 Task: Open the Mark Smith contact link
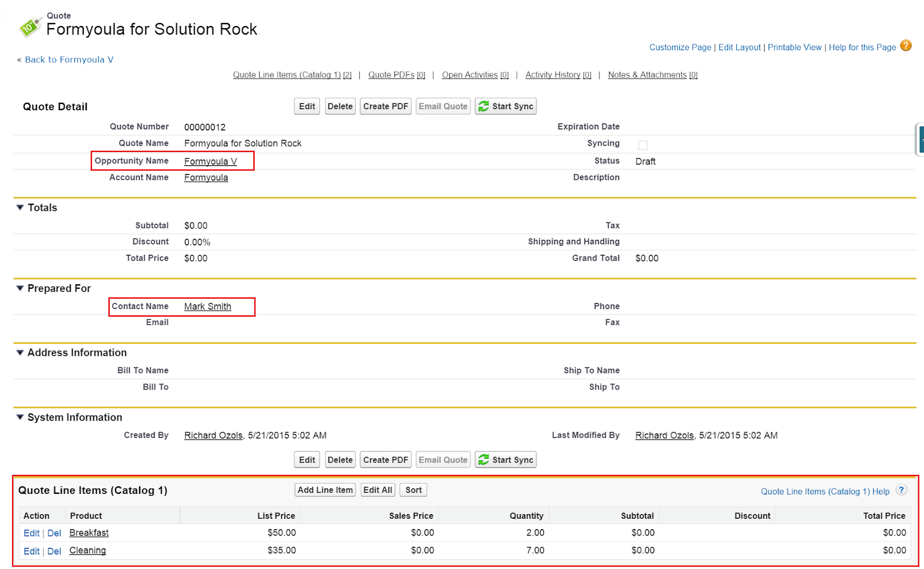[x=207, y=307]
